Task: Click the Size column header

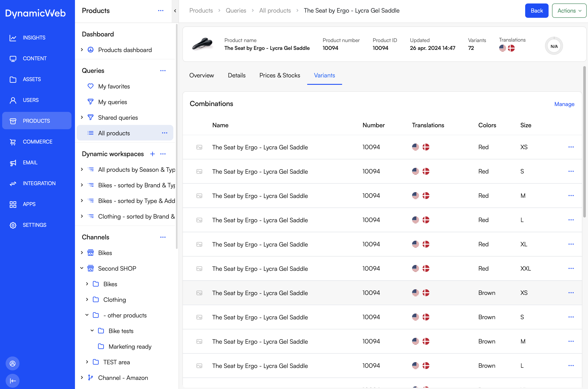Action: pyautogui.click(x=526, y=125)
